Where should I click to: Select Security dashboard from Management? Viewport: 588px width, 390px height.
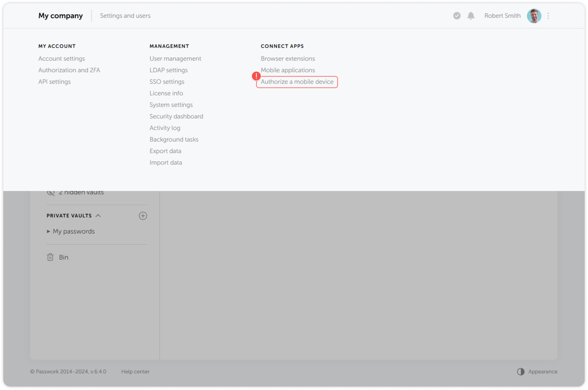(x=176, y=116)
